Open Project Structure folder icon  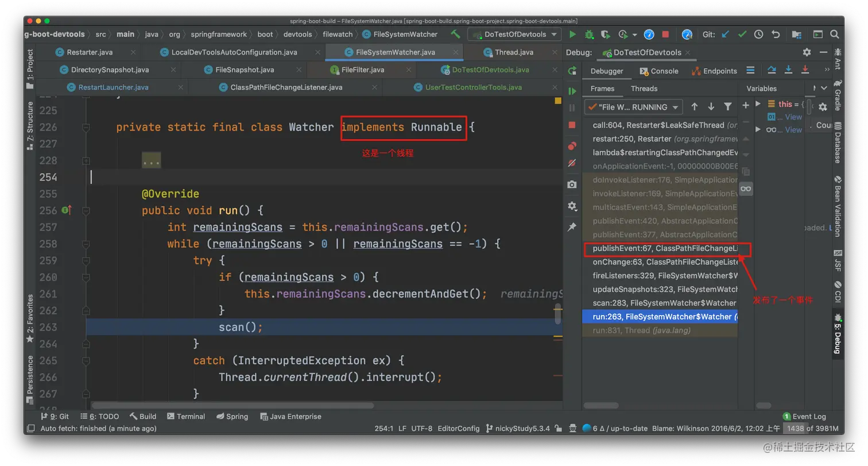point(796,34)
